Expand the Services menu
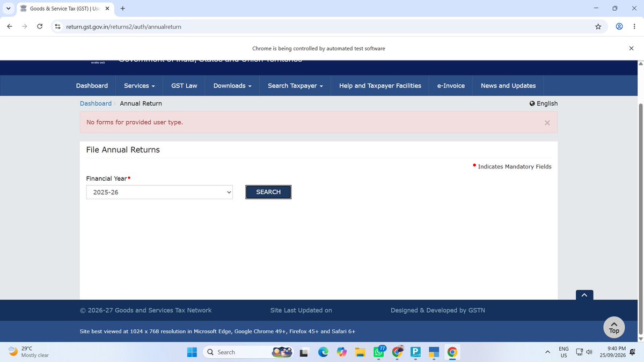The height and width of the screenshot is (362, 644). (x=140, y=86)
